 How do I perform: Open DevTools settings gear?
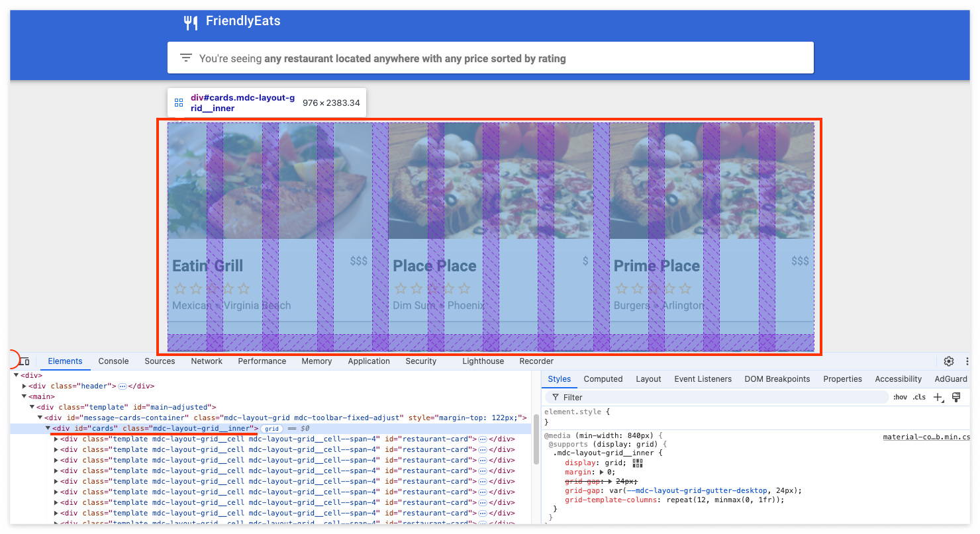949,361
